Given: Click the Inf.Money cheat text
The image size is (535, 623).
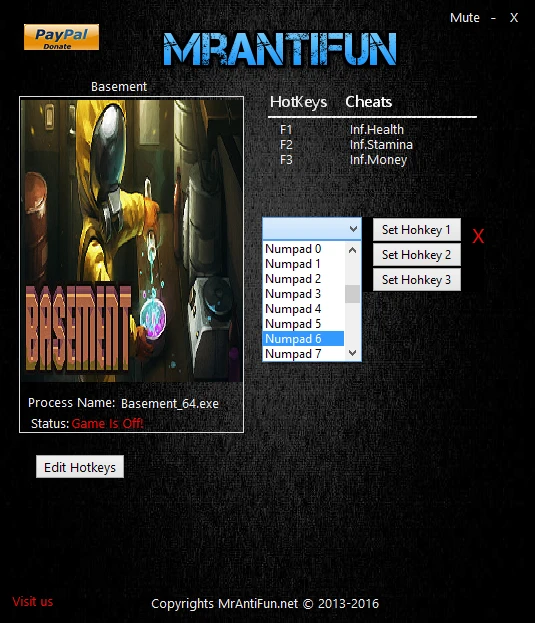Looking at the screenshot, I should click(378, 160).
